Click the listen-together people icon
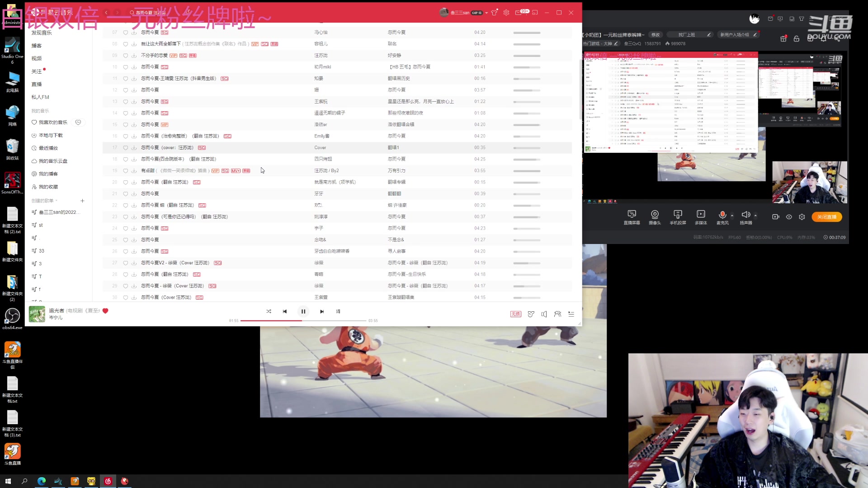Screen dimensions: 868x488 click(557, 314)
